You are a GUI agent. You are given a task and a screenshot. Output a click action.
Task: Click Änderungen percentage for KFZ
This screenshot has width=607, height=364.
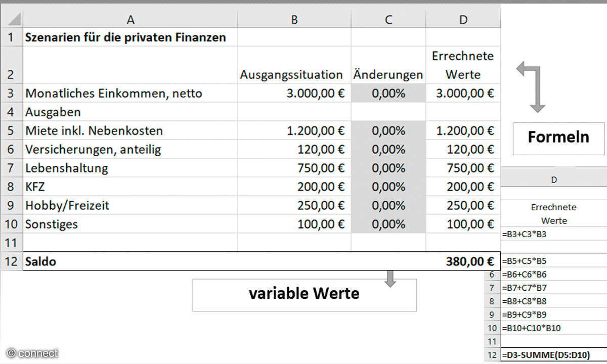[x=388, y=187]
